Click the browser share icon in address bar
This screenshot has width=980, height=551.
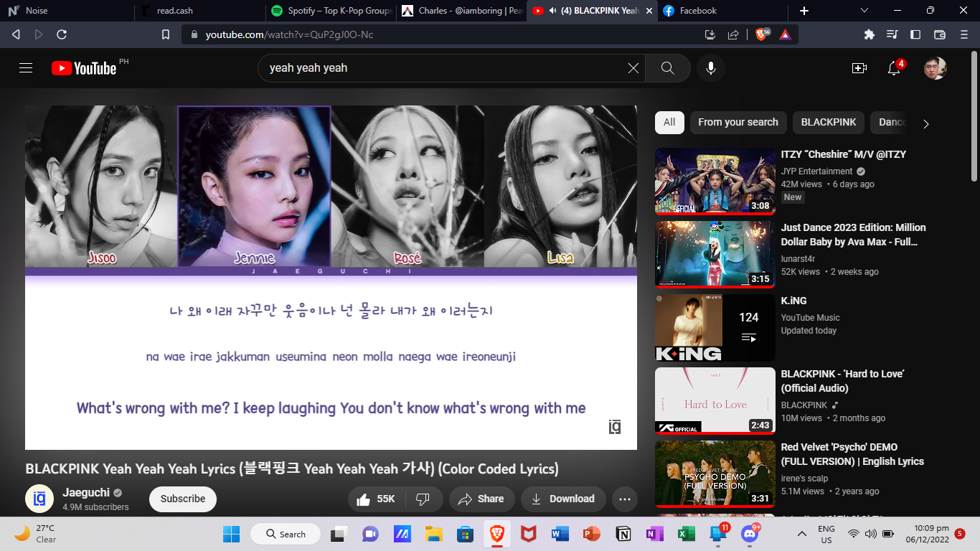[733, 34]
